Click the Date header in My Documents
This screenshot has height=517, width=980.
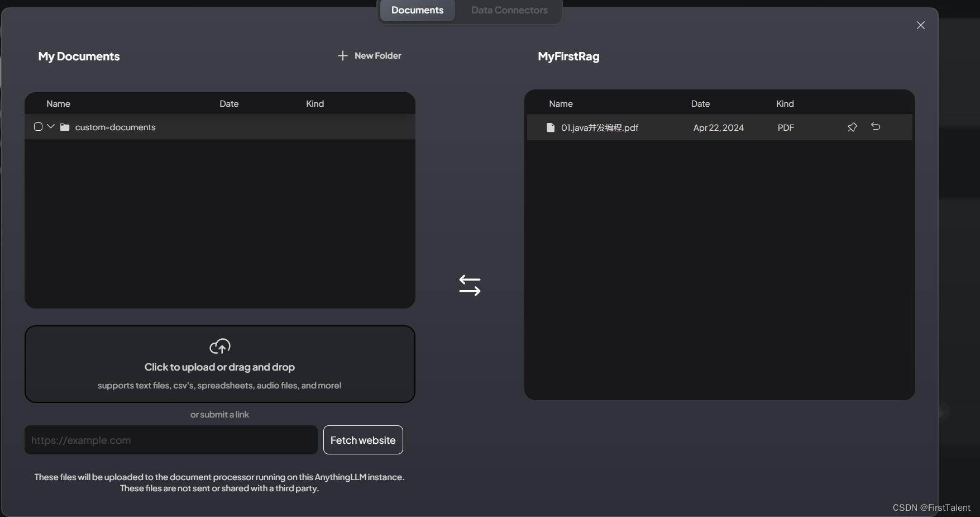(229, 104)
